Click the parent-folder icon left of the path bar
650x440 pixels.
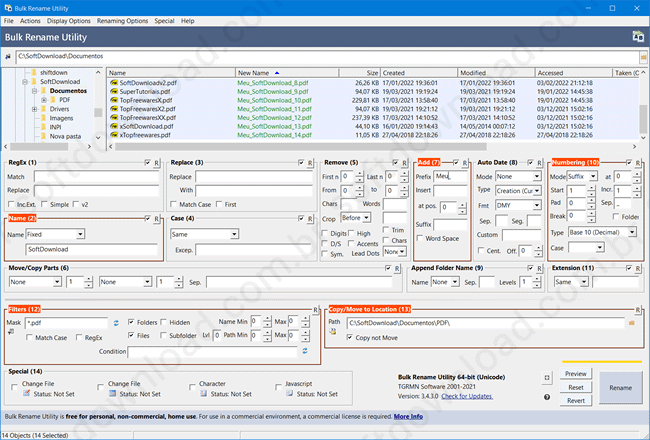(x=8, y=57)
